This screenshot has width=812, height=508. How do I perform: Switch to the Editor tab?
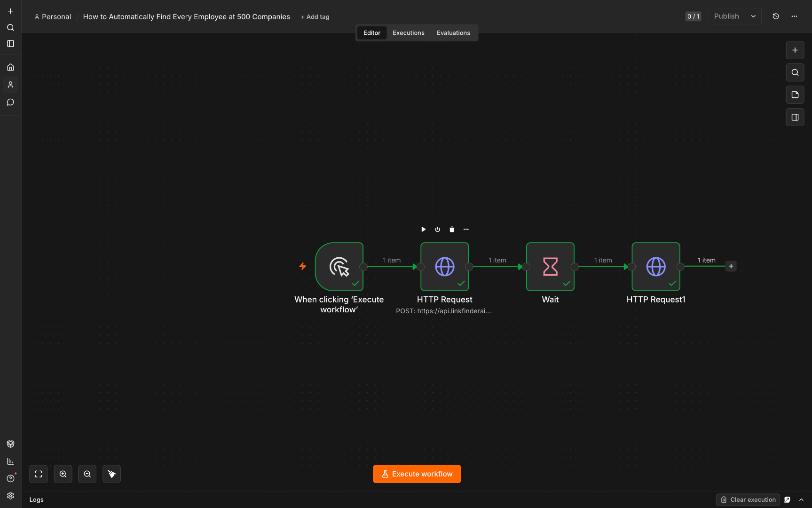372,33
